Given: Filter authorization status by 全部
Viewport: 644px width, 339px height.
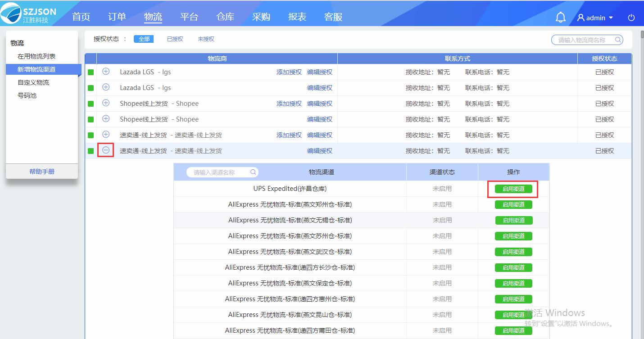Looking at the screenshot, I should (144, 39).
